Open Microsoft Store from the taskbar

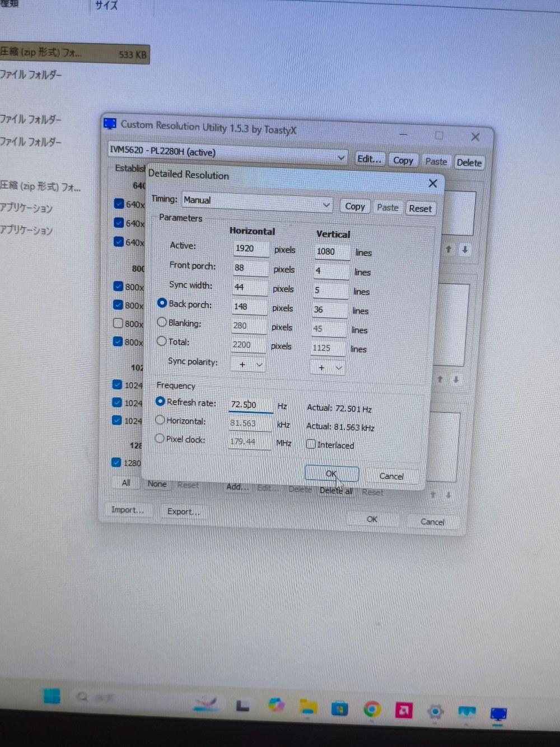339,709
